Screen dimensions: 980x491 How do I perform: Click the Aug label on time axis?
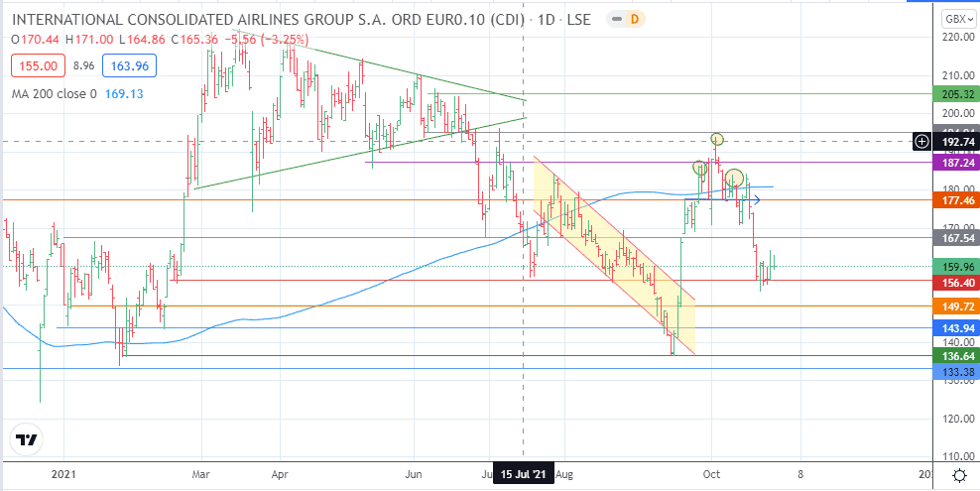click(x=565, y=474)
